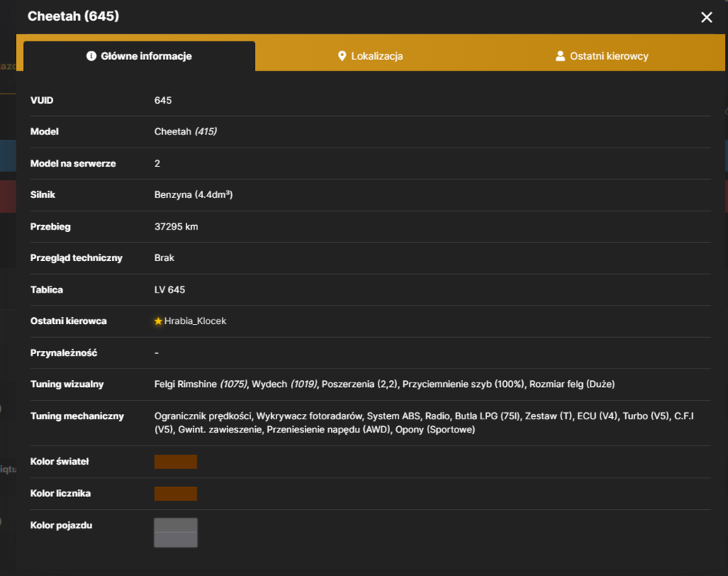This screenshot has width=728, height=576.
Task: Close the Cheetah (645) dialog
Action: 706,18
